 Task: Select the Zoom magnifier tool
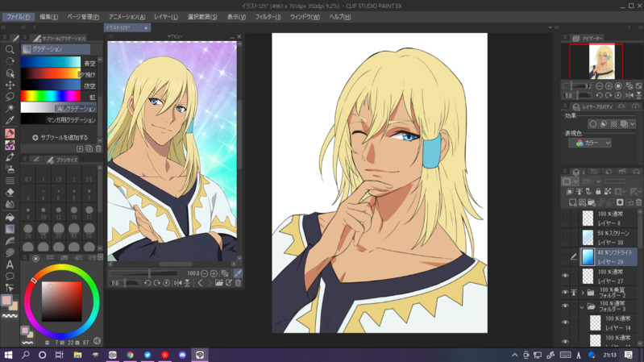click(x=10, y=50)
